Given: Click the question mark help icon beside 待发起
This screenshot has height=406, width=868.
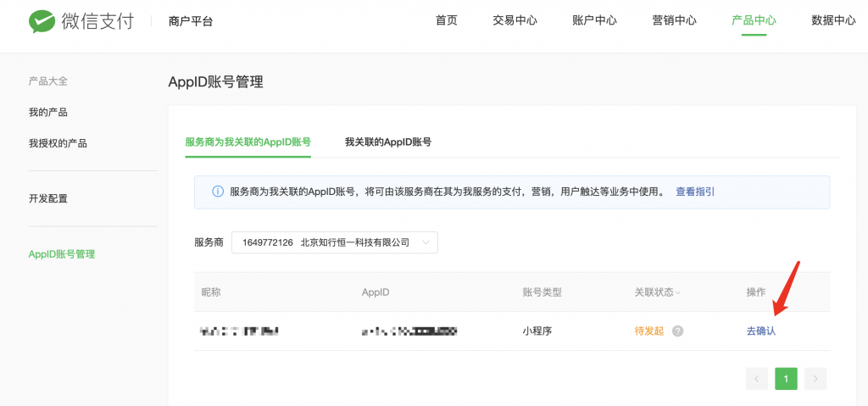Looking at the screenshot, I should pos(677,331).
